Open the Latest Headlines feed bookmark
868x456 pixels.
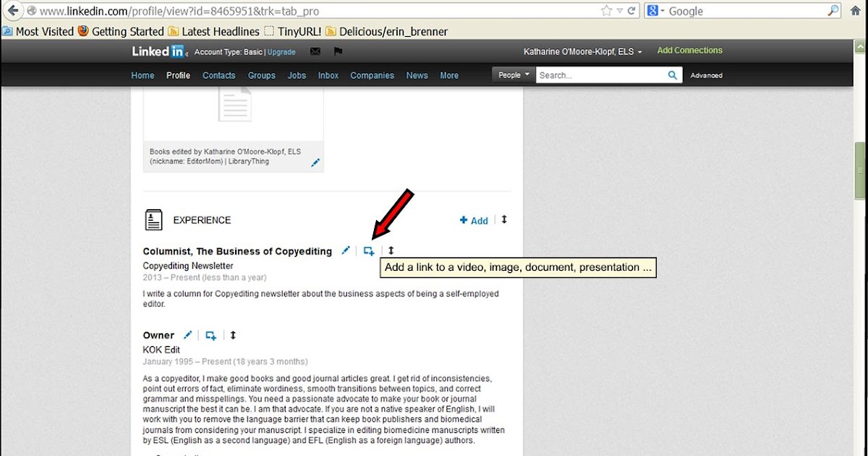[x=213, y=31]
